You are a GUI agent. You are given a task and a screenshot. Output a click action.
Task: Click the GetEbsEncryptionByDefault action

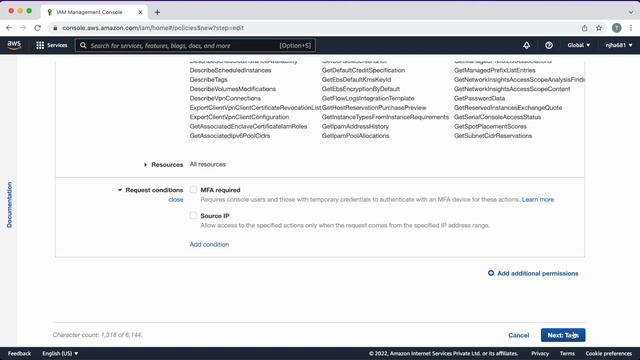pyautogui.click(x=361, y=89)
